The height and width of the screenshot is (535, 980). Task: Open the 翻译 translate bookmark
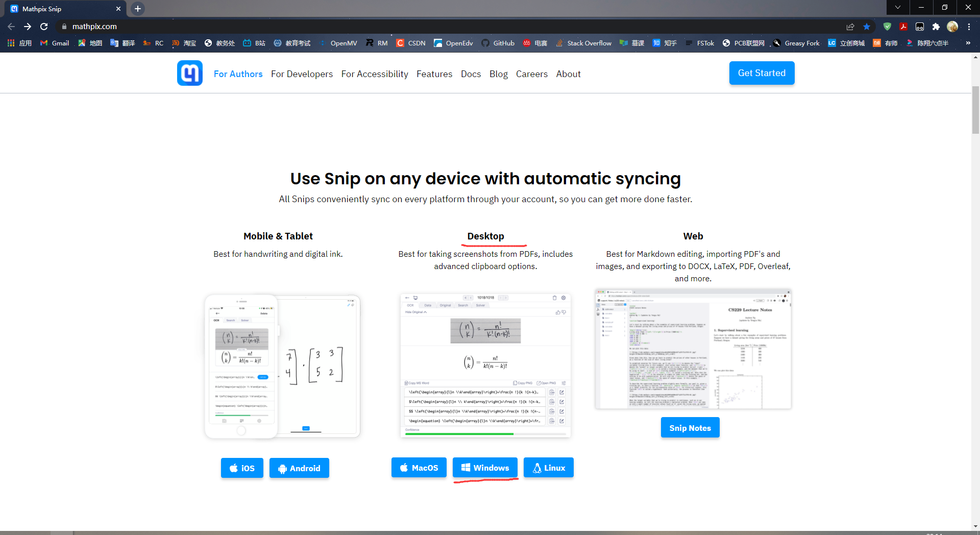click(x=122, y=43)
